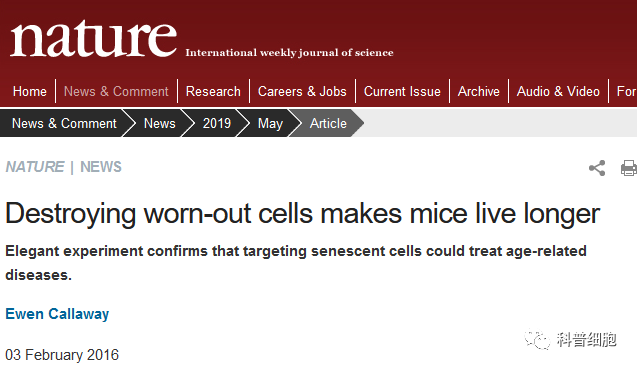Open Careers & Jobs menu

tap(302, 91)
